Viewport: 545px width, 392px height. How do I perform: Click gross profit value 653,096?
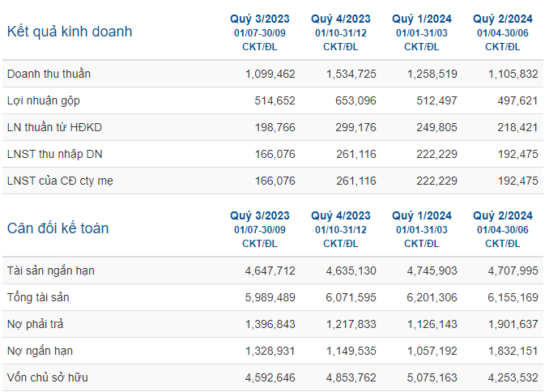pos(356,100)
